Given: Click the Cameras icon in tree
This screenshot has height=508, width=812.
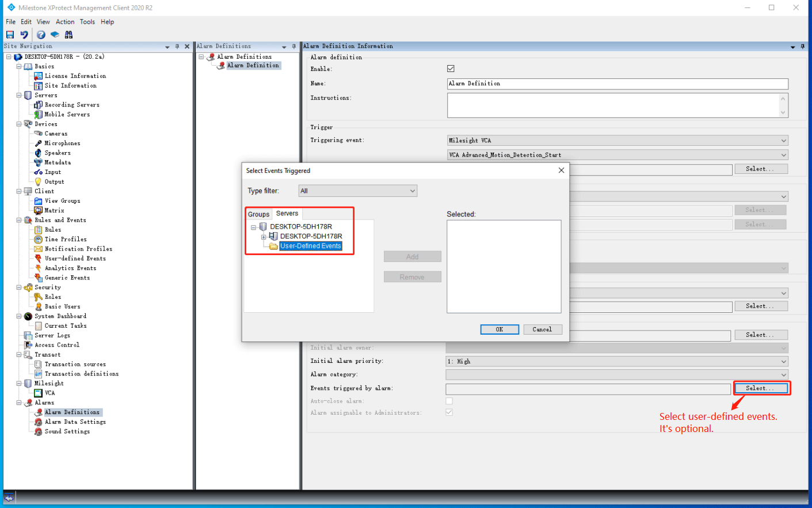Looking at the screenshot, I should click(39, 134).
